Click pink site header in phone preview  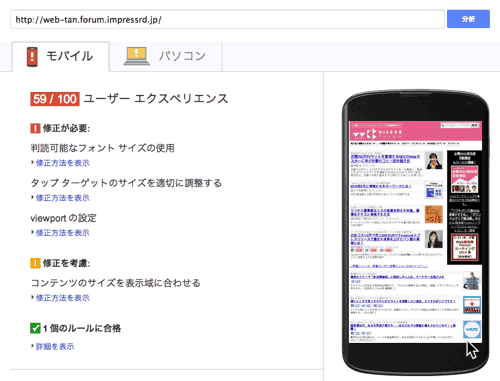(x=415, y=131)
